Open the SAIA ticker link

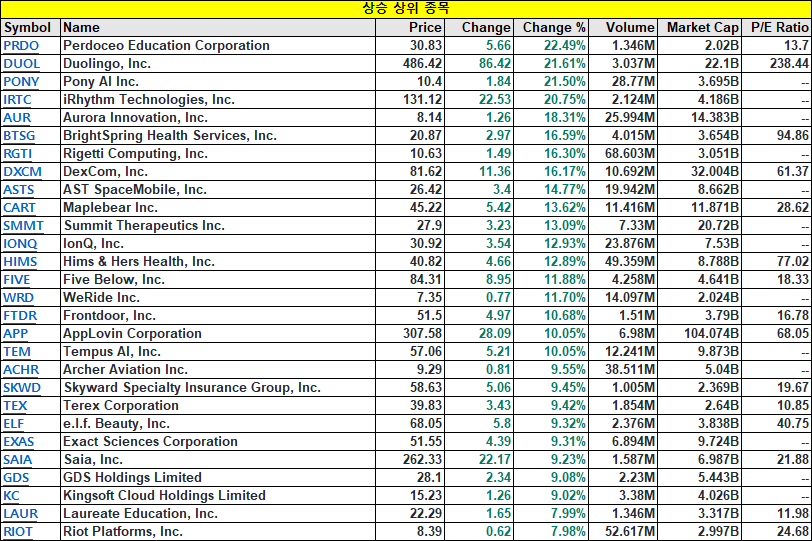pos(18,459)
